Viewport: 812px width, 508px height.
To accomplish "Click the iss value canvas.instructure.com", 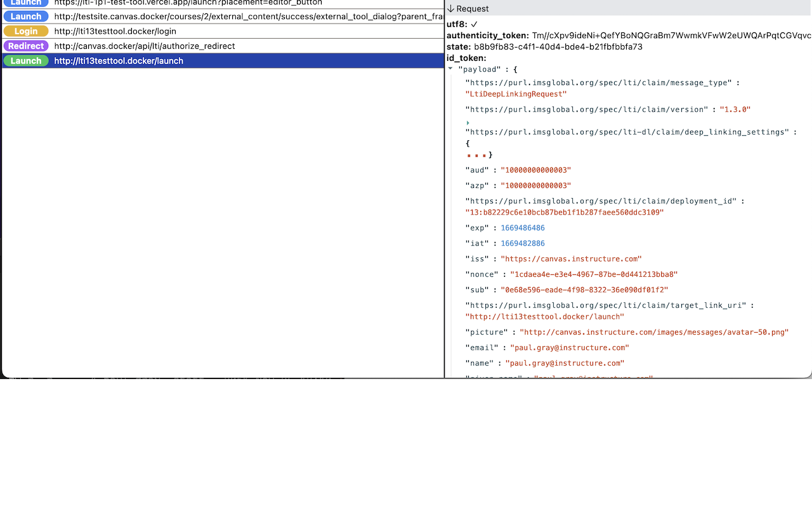I will pyautogui.click(x=571, y=259).
